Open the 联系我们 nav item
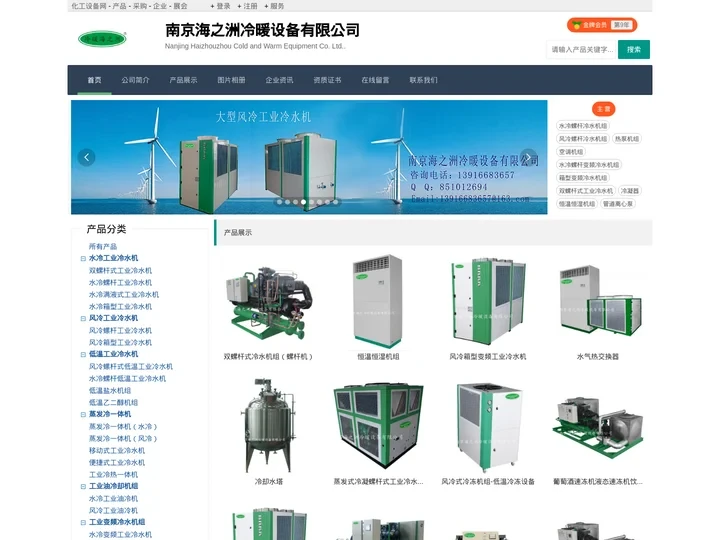The image size is (720, 540). (423, 80)
